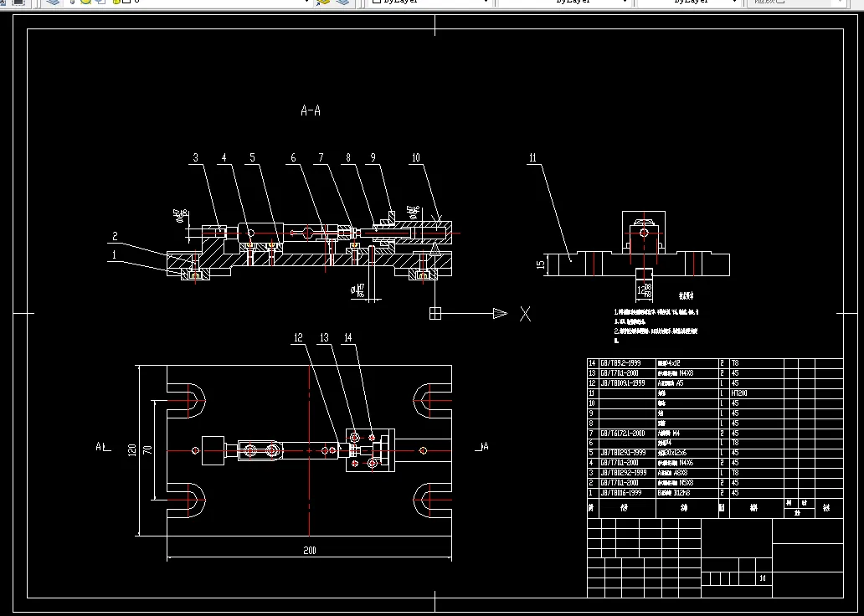Open the linetype ByLayer dropdown
Viewport: 864px width, 616px height.
point(564,3)
